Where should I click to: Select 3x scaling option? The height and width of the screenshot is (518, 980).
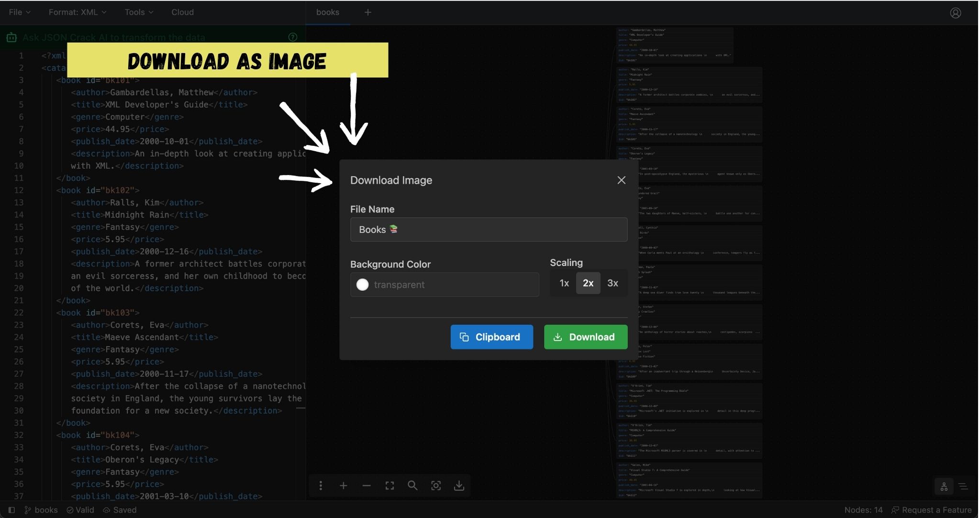612,282
